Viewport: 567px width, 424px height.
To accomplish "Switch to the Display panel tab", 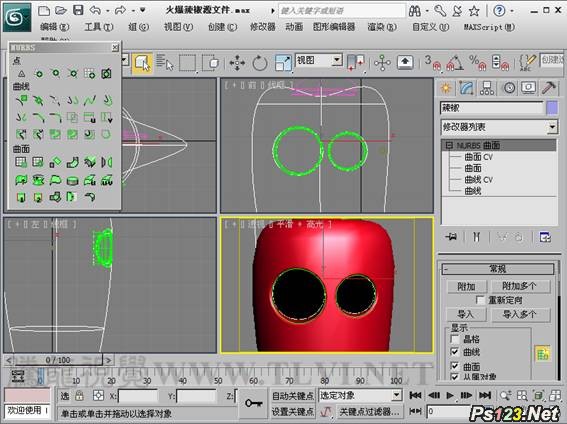I will coord(529,88).
